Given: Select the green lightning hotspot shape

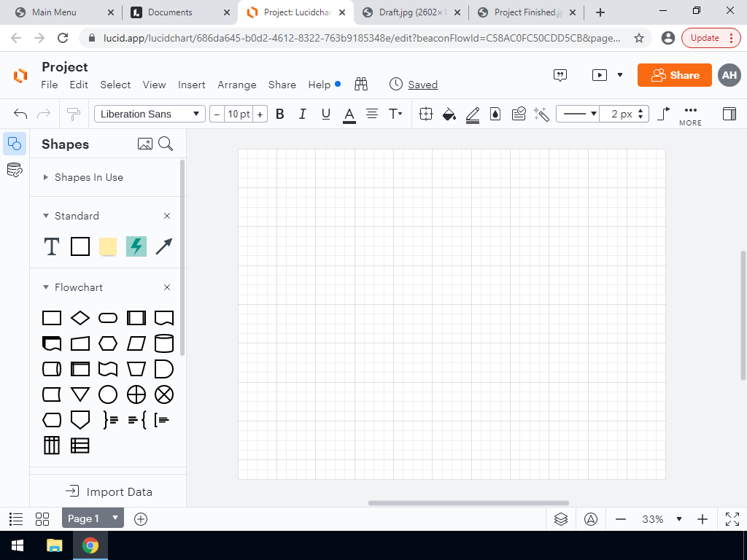Looking at the screenshot, I should (136, 246).
